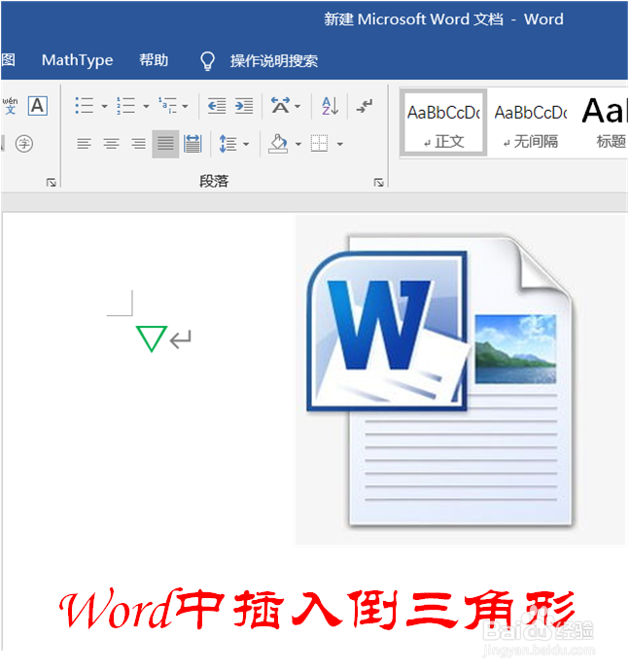Open the MathType ribbon tab
The image size is (629, 672).
[78, 60]
